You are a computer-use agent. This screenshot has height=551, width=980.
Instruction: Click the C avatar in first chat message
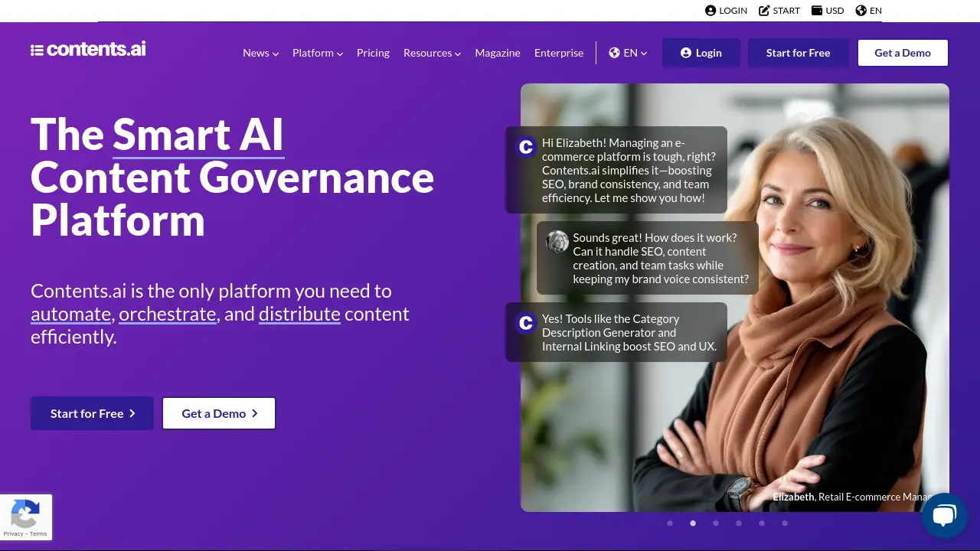click(x=525, y=147)
